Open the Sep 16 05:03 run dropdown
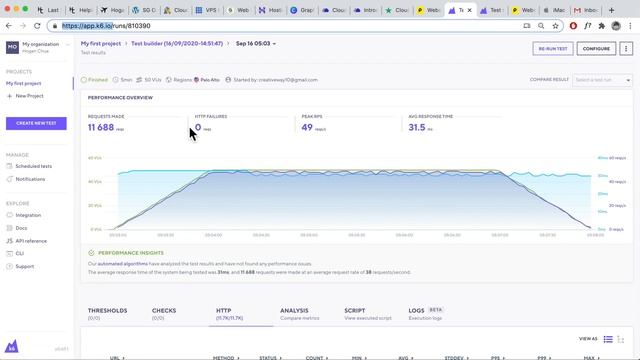The width and height of the screenshot is (640, 360). point(256,43)
